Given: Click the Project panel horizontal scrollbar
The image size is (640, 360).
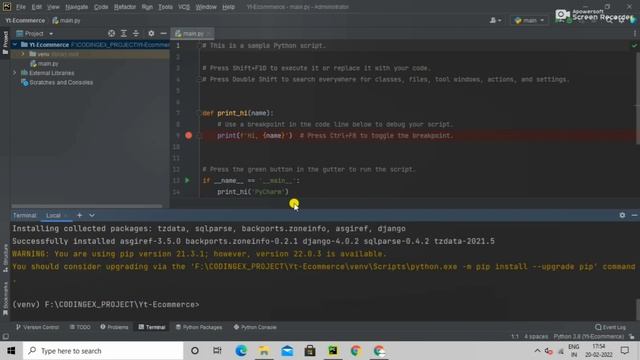Looking at the screenshot, I should (x=87, y=206).
